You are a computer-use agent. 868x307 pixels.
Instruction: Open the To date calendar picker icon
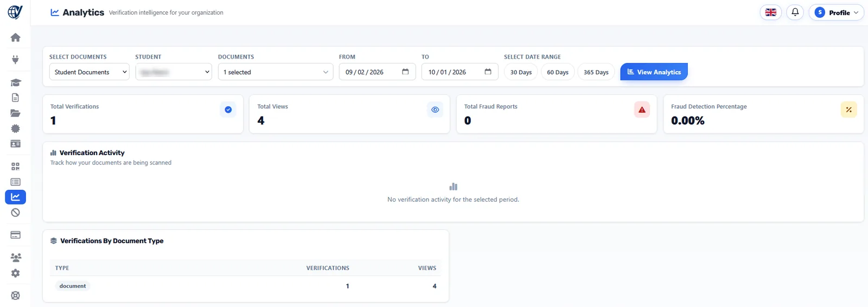(x=488, y=72)
